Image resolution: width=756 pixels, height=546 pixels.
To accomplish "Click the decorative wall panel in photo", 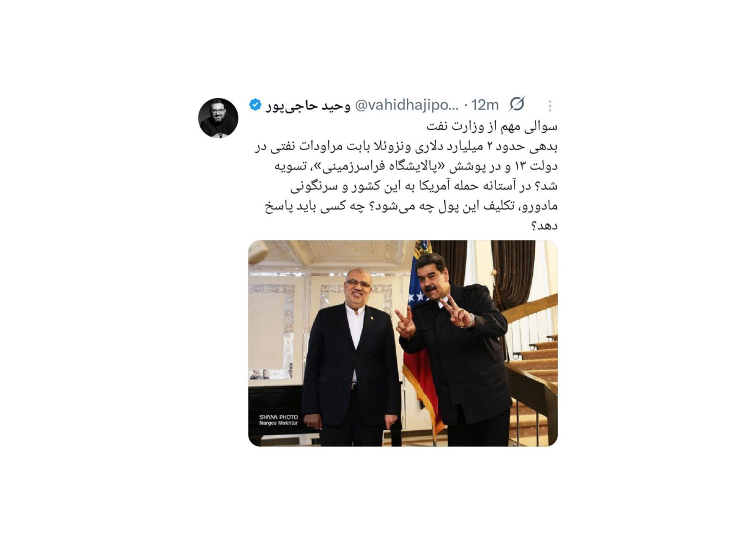I will [272, 331].
